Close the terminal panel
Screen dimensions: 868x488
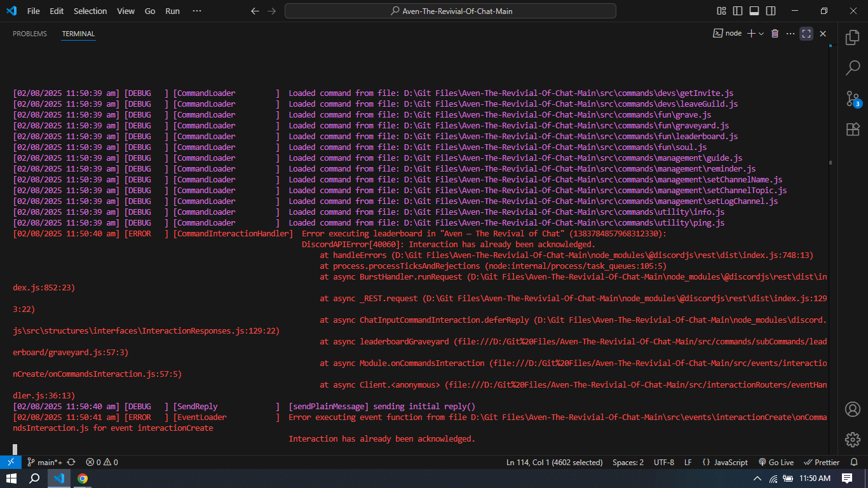[822, 34]
